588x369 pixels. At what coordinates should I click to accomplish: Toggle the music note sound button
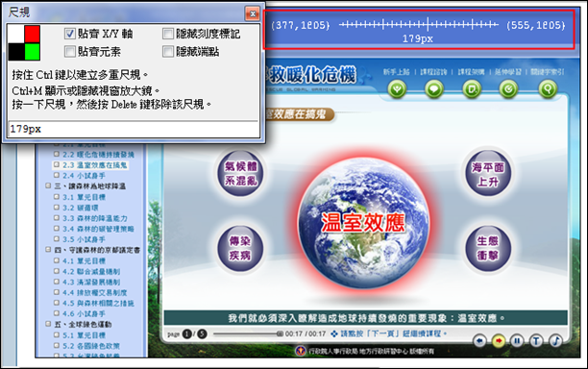[555, 341]
